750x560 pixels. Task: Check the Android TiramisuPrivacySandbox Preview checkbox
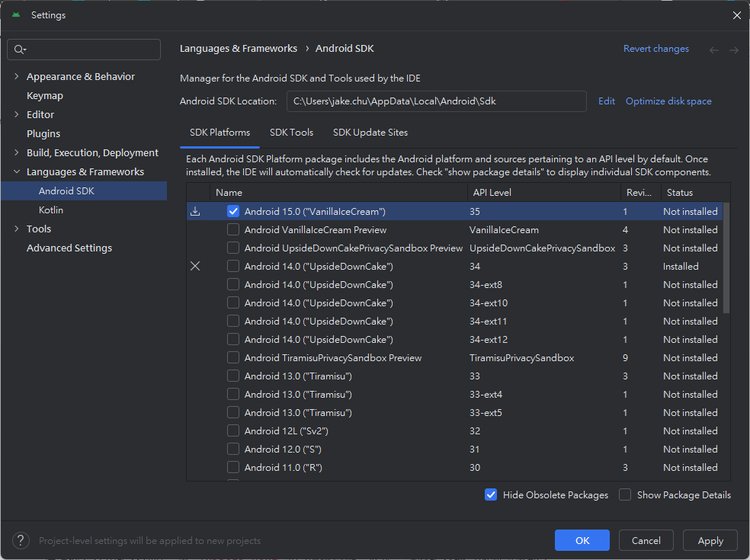point(233,357)
